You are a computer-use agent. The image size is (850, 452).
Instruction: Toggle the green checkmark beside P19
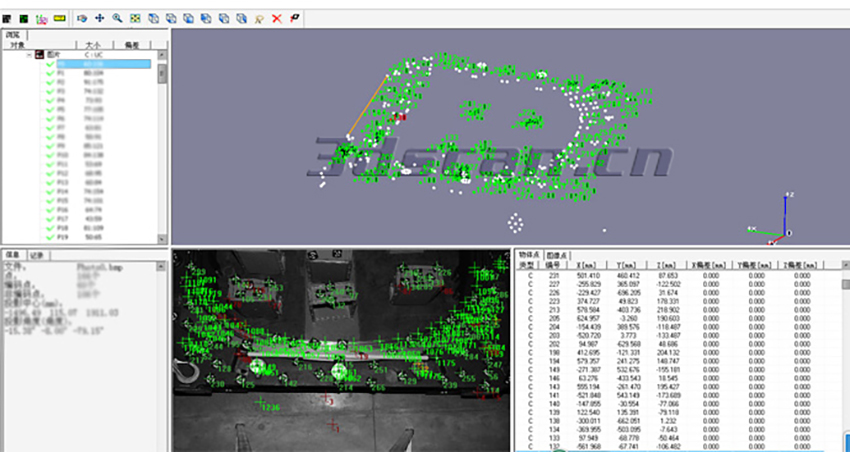pos(49,237)
